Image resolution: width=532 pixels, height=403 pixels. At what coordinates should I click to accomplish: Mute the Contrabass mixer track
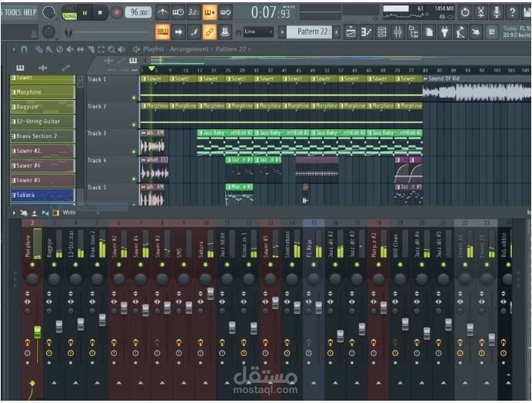point(292,265)
